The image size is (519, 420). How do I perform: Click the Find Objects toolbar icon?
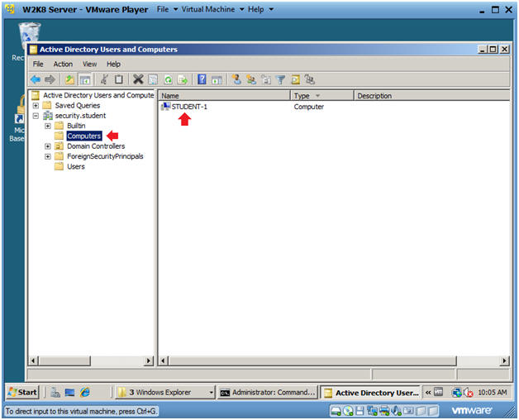click(295, 79)
